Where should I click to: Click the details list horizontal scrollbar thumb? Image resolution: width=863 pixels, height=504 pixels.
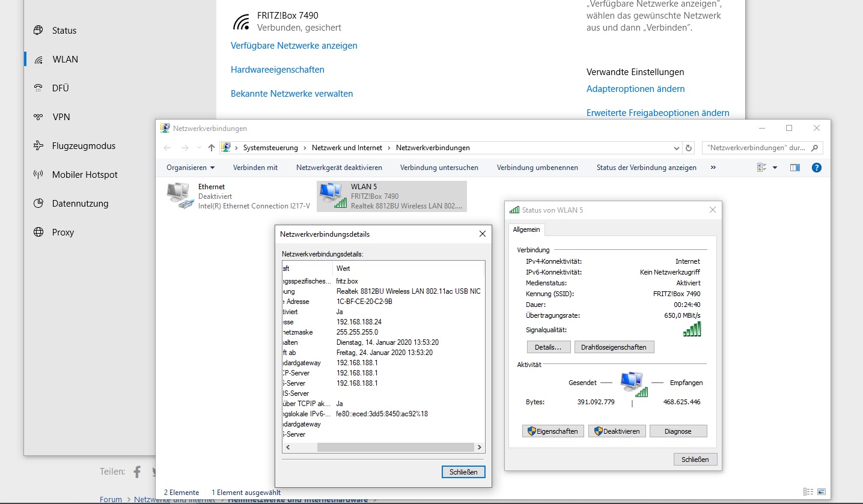point(395,448)
